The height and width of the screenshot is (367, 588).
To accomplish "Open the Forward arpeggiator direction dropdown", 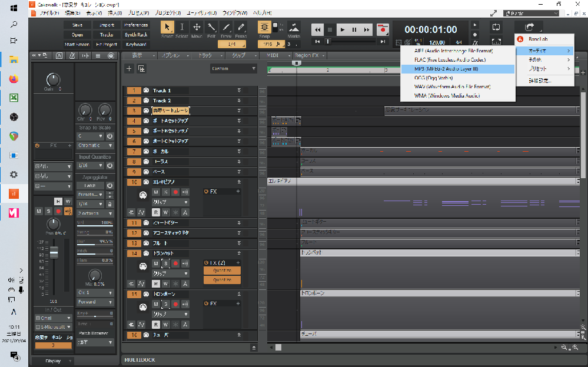I will coord(95,302).
